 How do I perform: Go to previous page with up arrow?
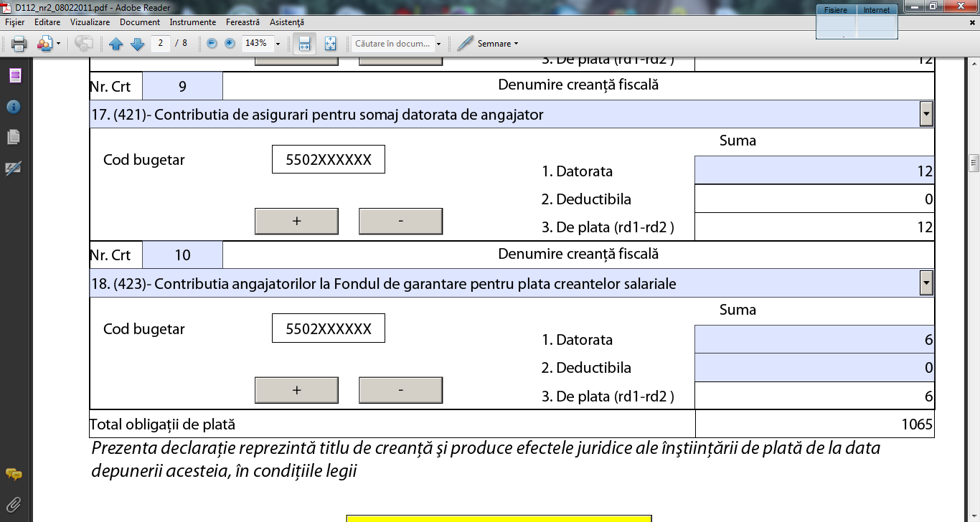[116, 44]
